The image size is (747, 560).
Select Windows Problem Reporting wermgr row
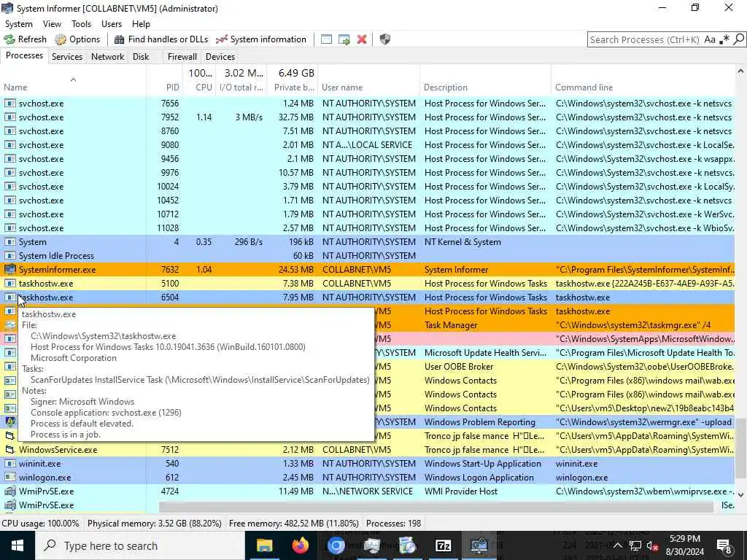(554, 422)
